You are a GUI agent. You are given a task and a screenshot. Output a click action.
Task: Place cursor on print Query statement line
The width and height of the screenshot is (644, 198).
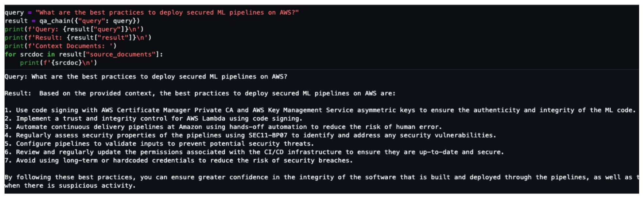point(74,29)
